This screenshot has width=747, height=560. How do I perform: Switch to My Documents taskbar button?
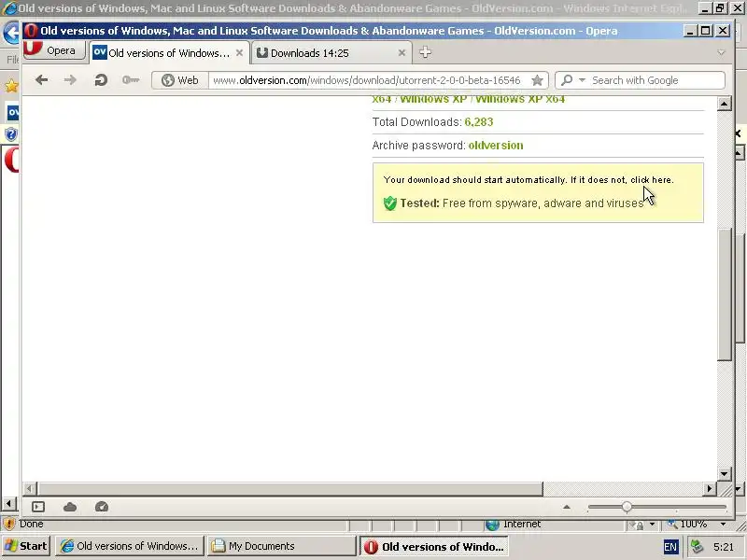click(281, 546)
